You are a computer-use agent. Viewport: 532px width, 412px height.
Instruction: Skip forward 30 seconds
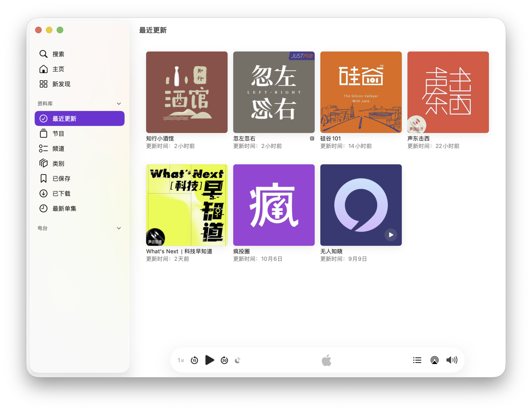[x=224, y=360]
